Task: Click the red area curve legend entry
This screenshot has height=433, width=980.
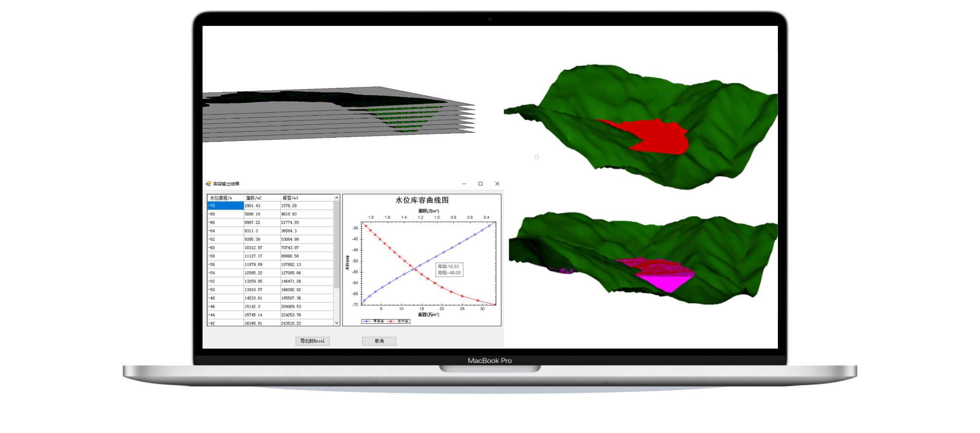Action: pyautogui.click(x=398, y=321)
